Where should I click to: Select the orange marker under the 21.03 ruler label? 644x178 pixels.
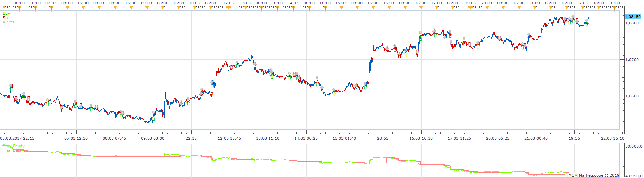pyautogui.click(x=534, y=8)
